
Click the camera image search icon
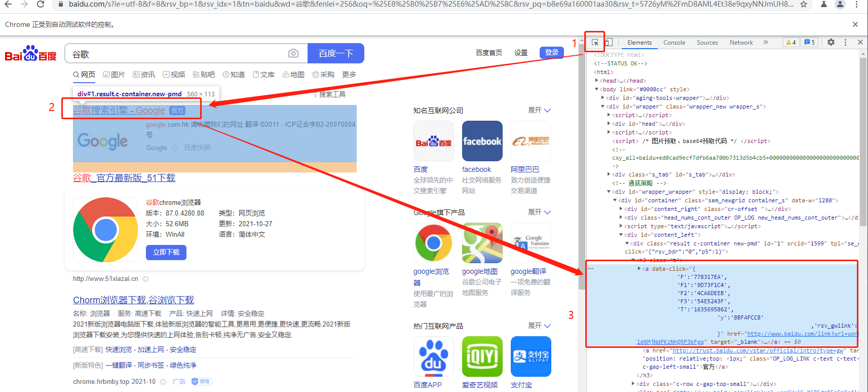[293, 53]
